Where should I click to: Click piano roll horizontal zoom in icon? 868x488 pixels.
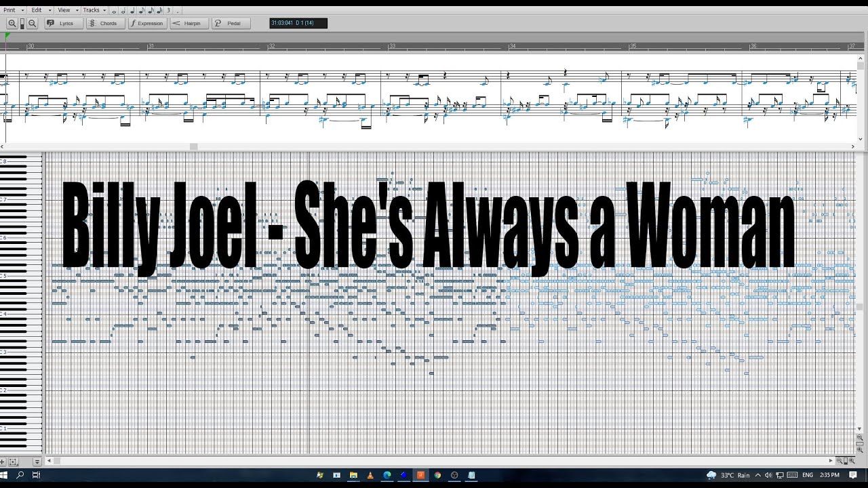852,461
